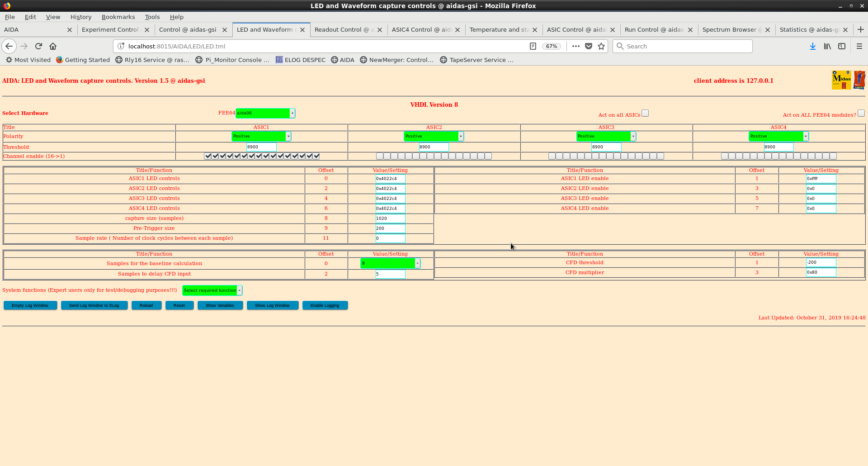Click the browser Reload page icon
Screen dimensions: 868x466
[x=38, y=46]
